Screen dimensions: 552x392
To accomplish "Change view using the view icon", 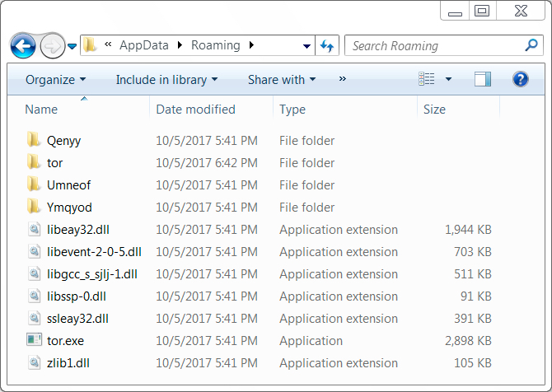I will [x=427, y=79].
